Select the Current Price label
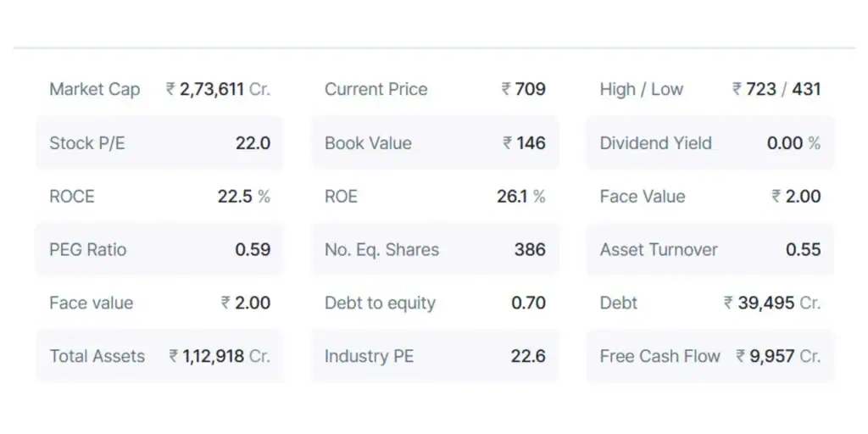Viewport: 868px width, 434px height. click(376, 89)
